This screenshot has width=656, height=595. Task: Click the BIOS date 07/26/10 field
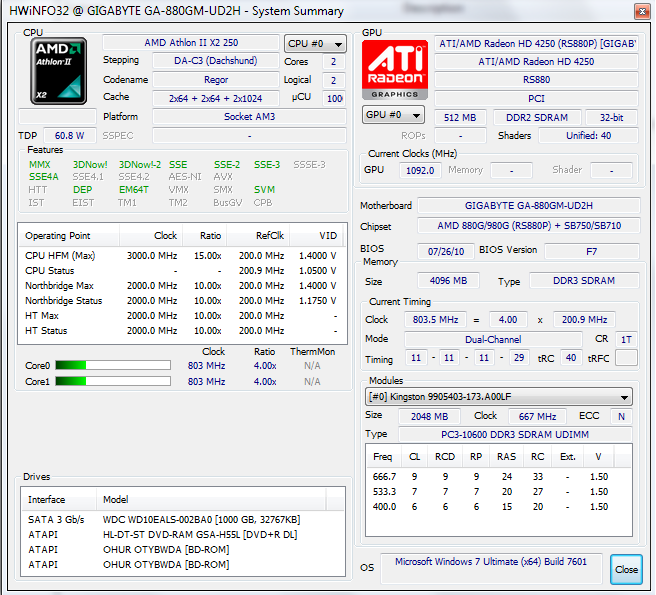click(446, 251)
